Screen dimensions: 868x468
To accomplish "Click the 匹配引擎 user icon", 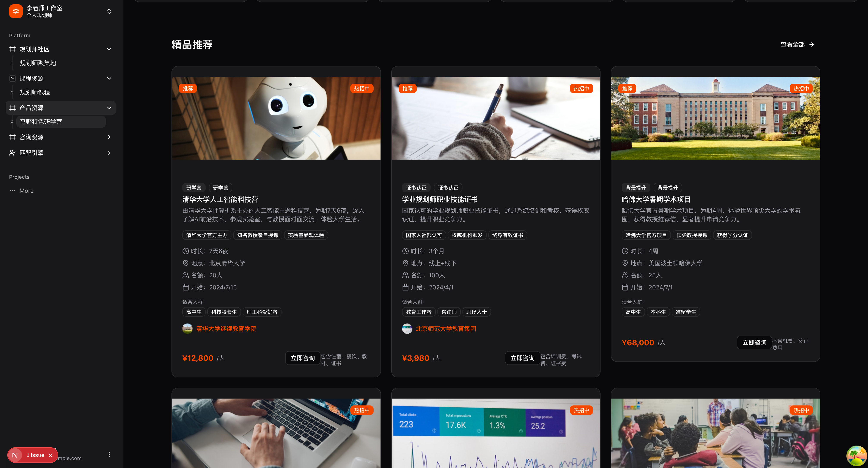I will (x=13, y=153).
